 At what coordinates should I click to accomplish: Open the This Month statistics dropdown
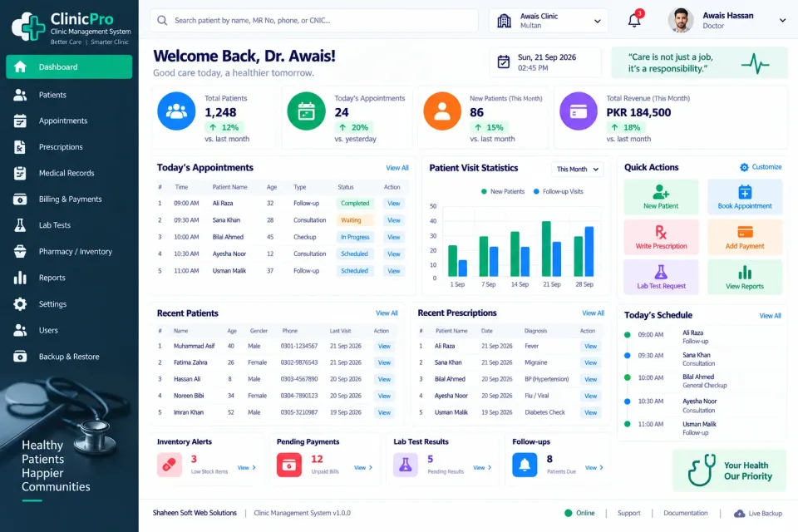coord(577,169)
